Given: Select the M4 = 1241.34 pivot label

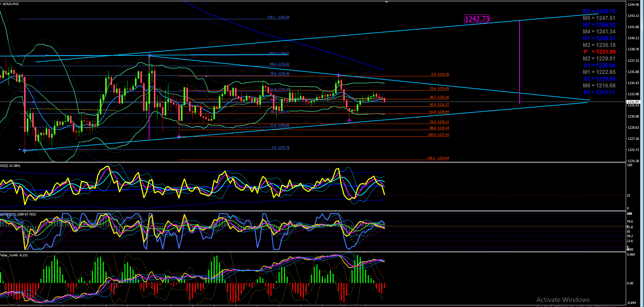Looking at the screenshot, I should (x=599, y=32).
